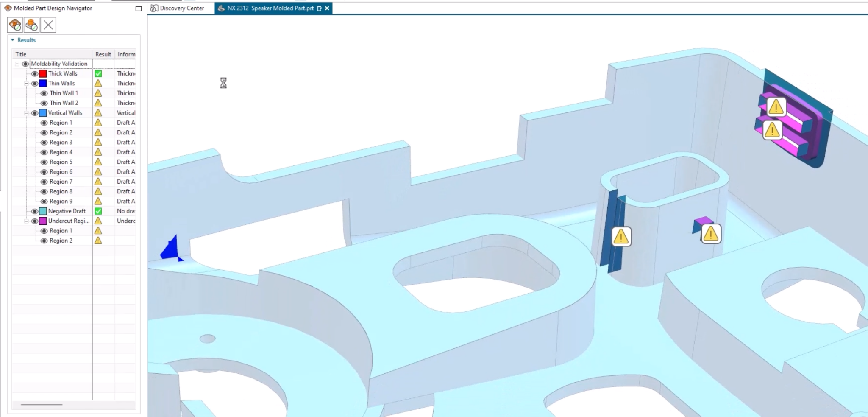Image resolution: width=868 pixels, height=417 pixels.
Task: Toggle the eye icon for vertical wall Region 5
Action: [x=44, y=162]
